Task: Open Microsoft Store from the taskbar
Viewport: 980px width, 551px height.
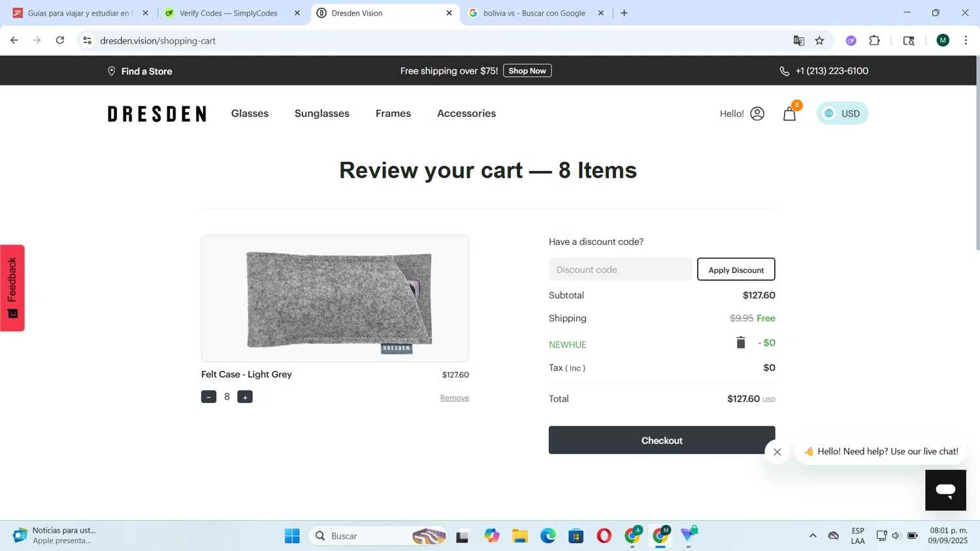Action: point(576,536)
